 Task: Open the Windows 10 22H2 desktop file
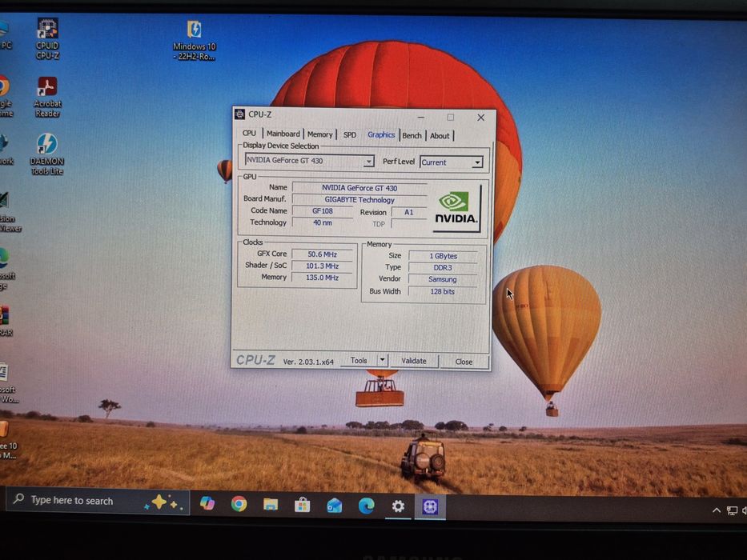[195, 40]
